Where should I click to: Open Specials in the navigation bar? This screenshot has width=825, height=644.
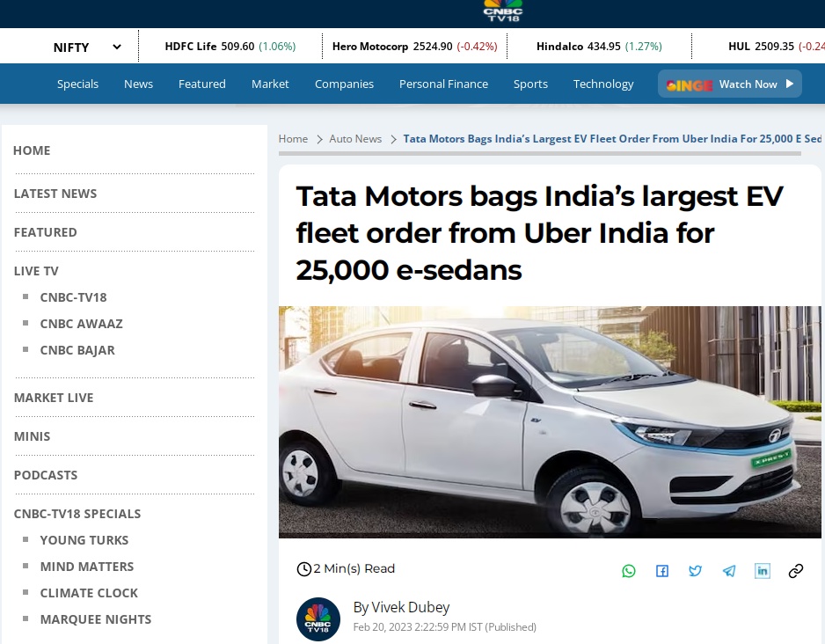coord(78,84)
